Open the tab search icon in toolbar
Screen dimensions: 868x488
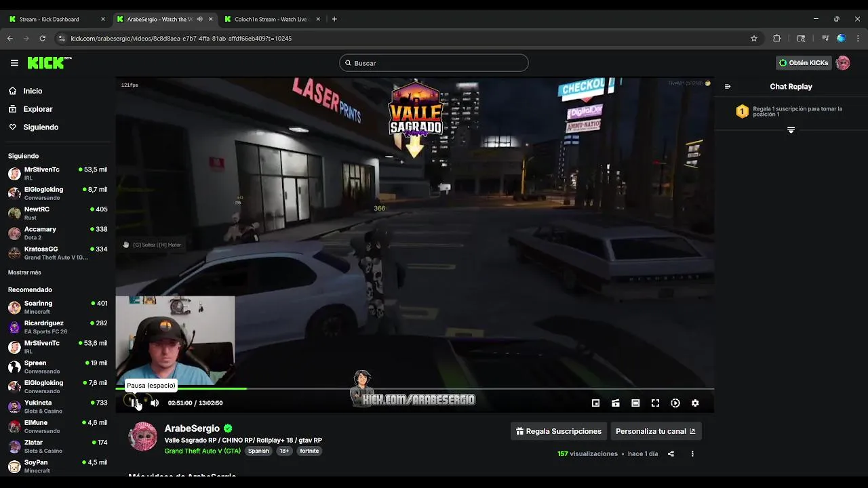tap(801, 39)
